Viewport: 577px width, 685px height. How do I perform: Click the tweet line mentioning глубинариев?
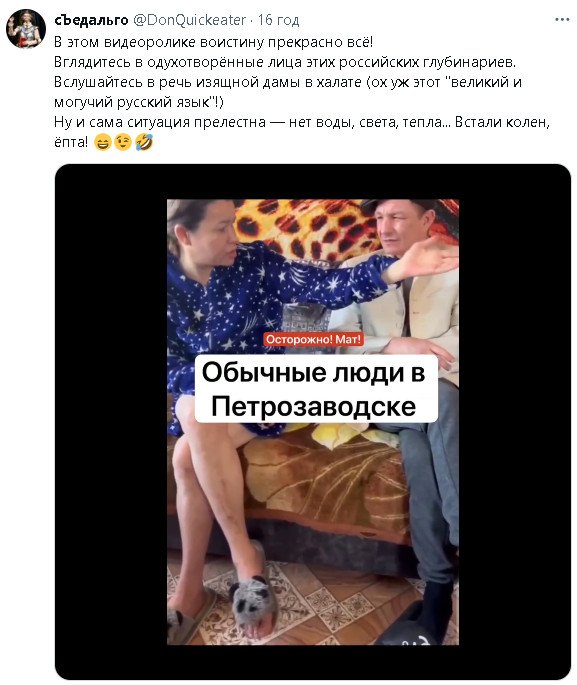pos(285,62)
